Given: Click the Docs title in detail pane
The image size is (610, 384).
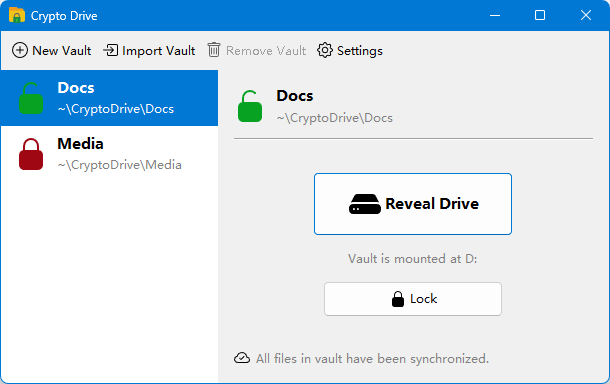Looking at the screenshot, I should [x=295, y=96].
